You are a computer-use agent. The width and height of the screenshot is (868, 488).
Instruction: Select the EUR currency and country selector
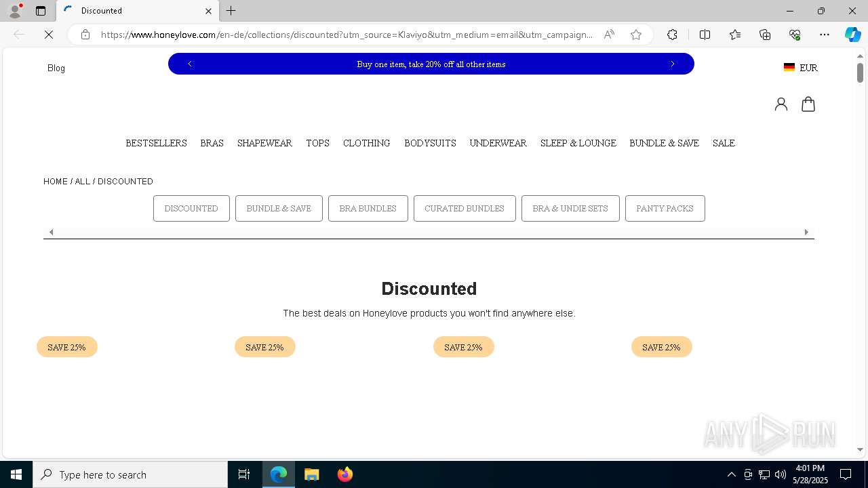801,68
